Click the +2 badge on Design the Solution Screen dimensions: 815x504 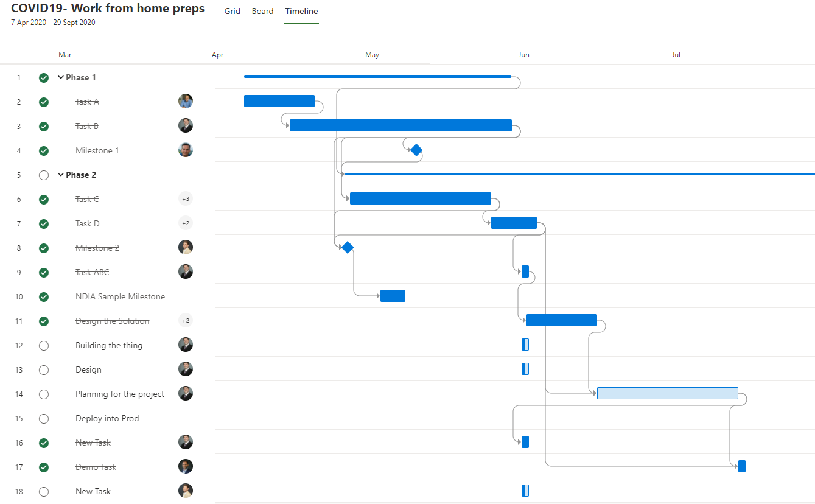tap(186, 320)
